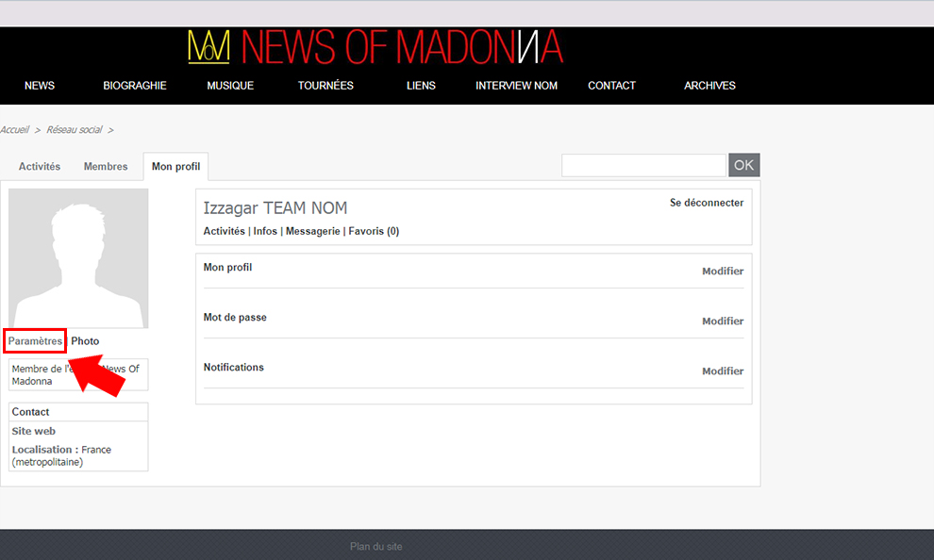934x560 pixels.
Task: Click Modifier next to Mot de passe
Action: (722, 321)
